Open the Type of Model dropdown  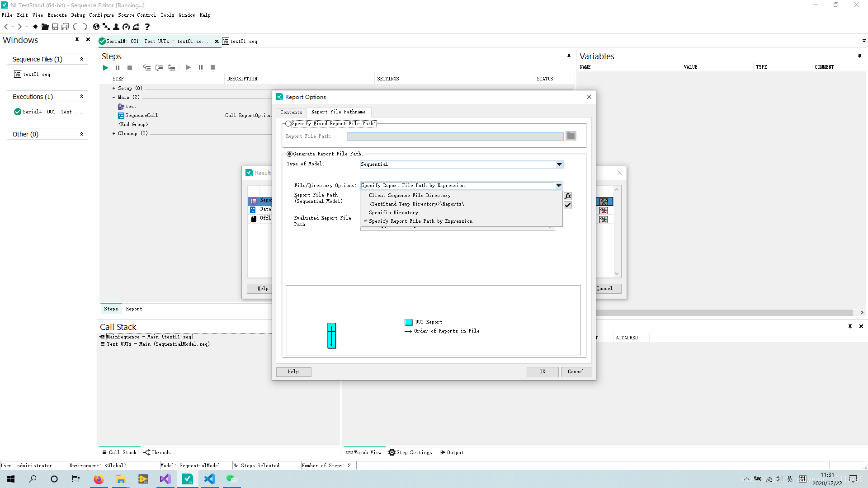559,164
